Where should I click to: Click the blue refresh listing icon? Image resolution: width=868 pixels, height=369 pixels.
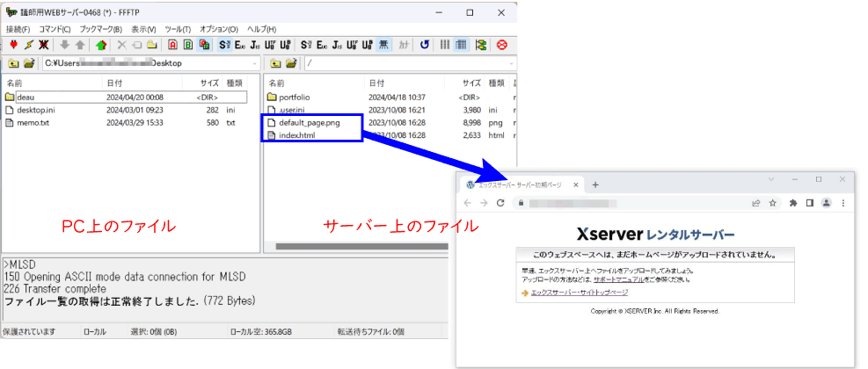tap(424, 45)
